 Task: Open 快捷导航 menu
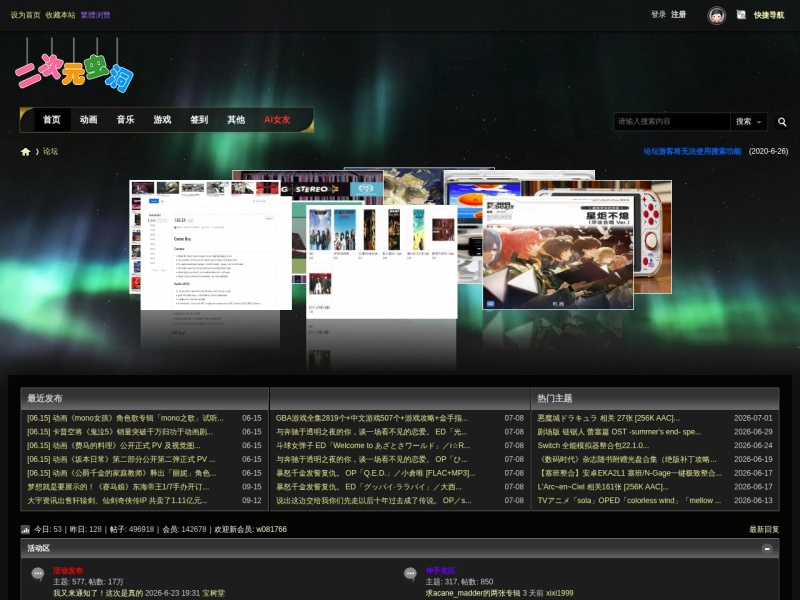[769, 15]
